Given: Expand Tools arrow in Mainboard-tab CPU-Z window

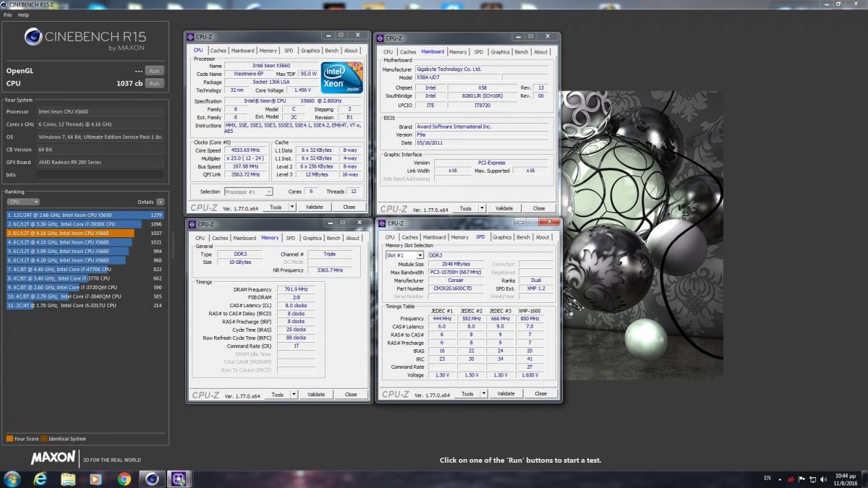Looking at the screenshot, I should click(483, 208).
